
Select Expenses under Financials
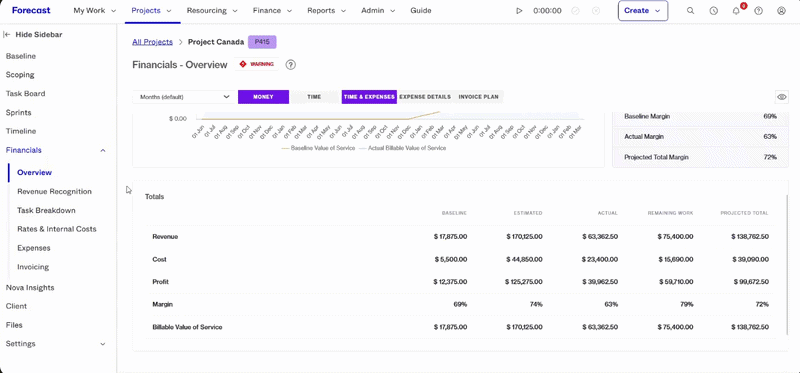point(34,248)
